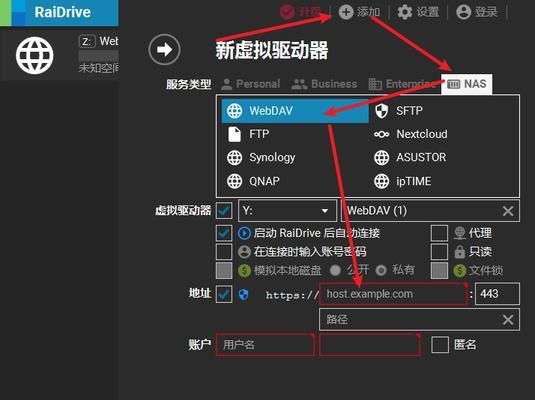
Task: Enable the 只读 read-only checkbox
Action: 439,252
